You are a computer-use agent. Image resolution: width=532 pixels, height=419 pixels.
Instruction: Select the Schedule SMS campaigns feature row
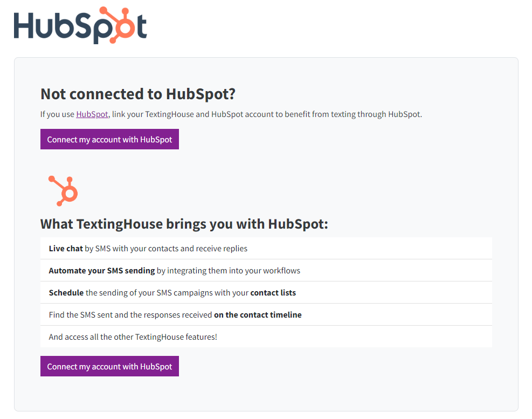click(x=266, y=293)
